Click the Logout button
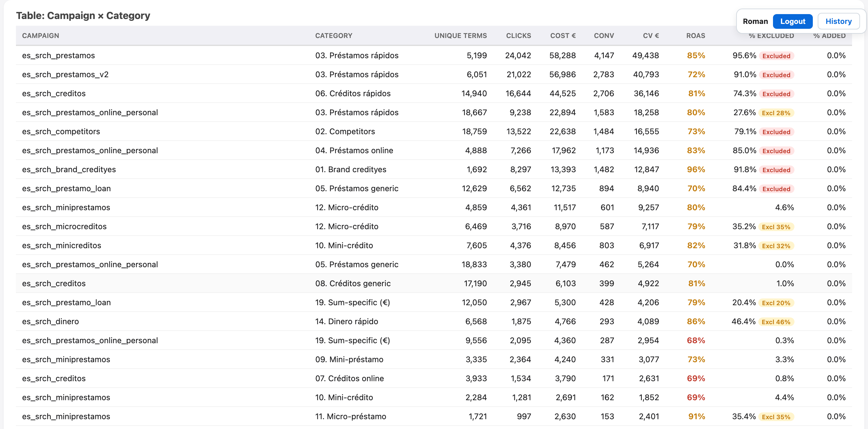Image resolution: width=868 pixels, height=429 pixels. pyautogui.click(x=793, y=21)
